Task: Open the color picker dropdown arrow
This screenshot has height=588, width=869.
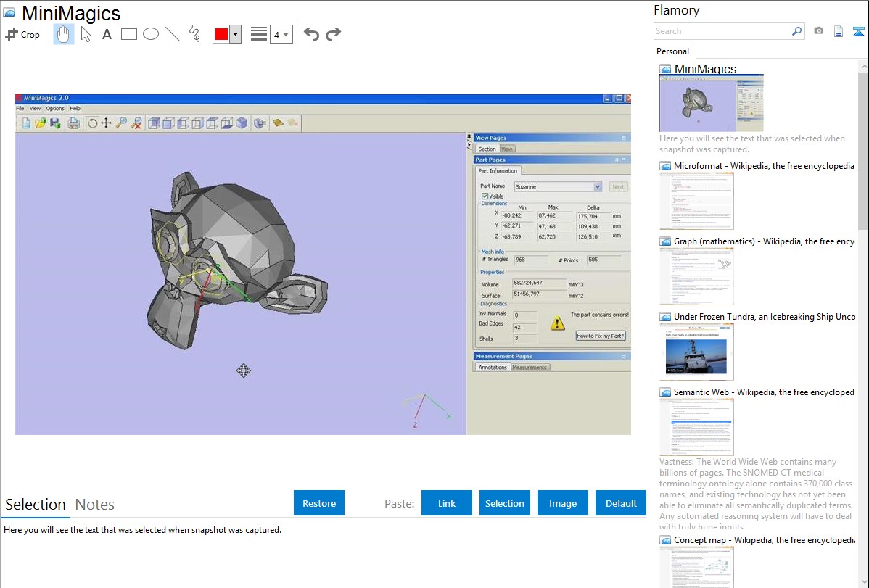Action: tap(235, 34)
